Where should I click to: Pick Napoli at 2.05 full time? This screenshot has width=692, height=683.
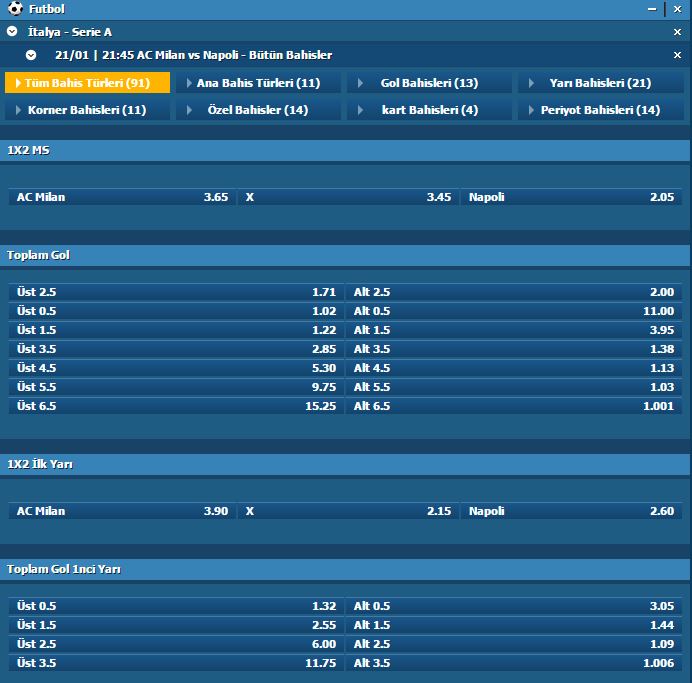click(572, 197)
